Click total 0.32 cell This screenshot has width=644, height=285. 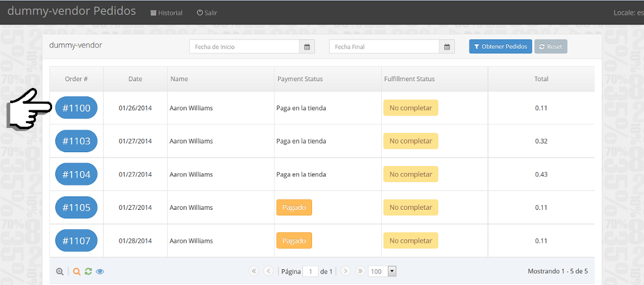pyautogui.click(x=541, y=141)
